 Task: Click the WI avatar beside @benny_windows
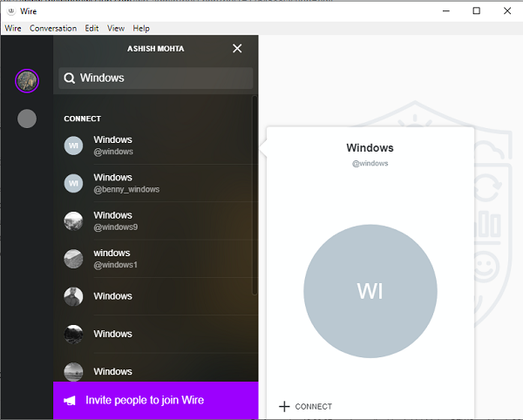pos(73,183)
